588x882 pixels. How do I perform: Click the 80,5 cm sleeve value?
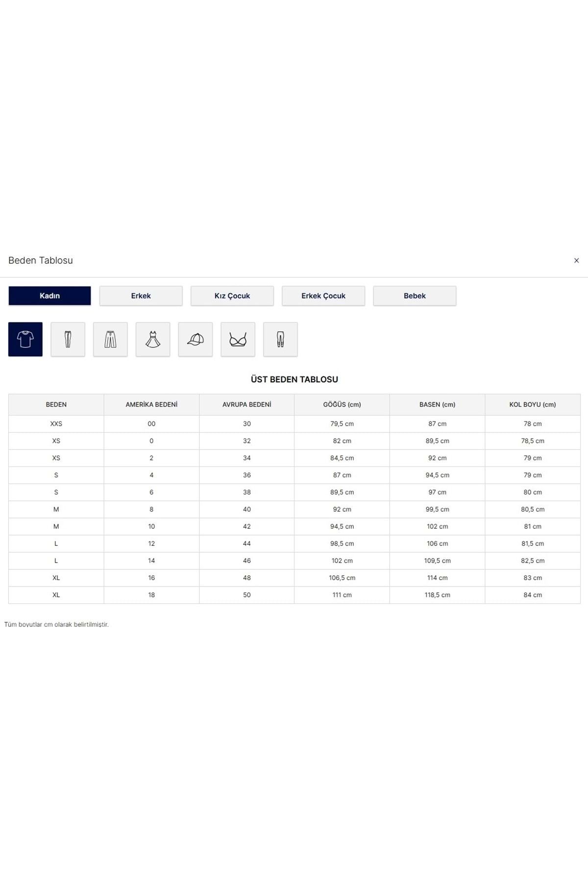point(533,510)
